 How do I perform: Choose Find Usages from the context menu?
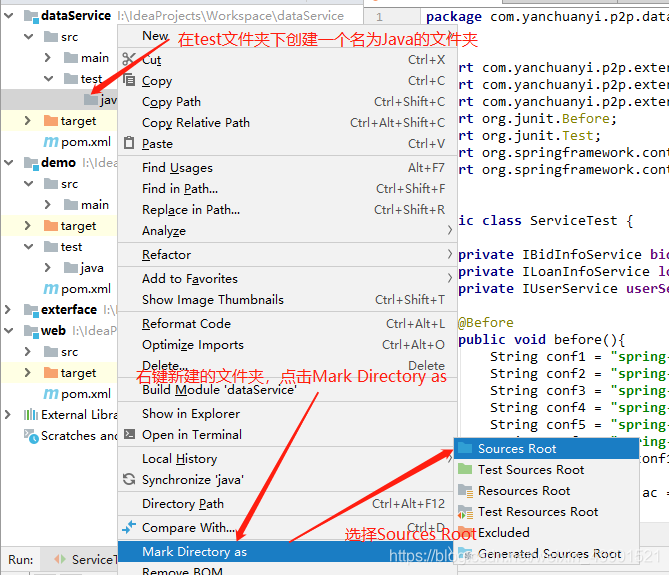click(x=287, y=168)
